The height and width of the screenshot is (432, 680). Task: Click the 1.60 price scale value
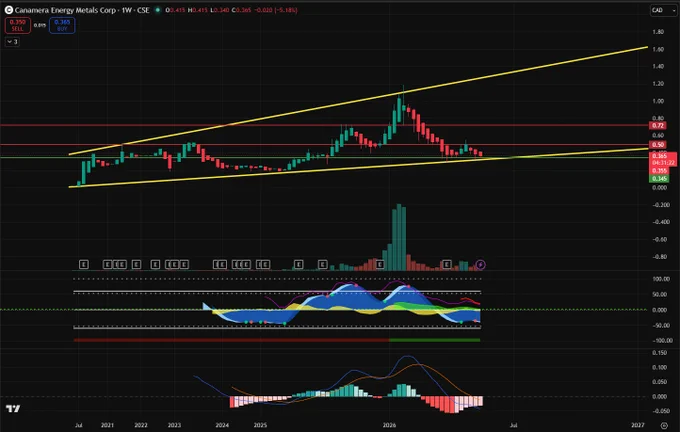658,49
